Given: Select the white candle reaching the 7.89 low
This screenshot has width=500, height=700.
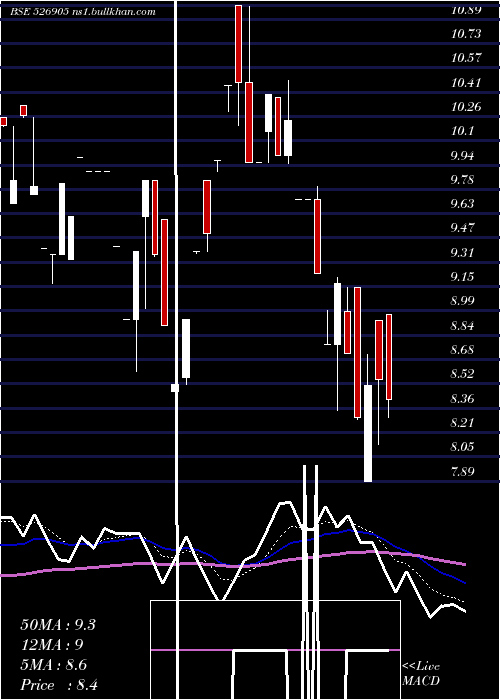Looking at the screenshot, I should (x=368, y=433).
